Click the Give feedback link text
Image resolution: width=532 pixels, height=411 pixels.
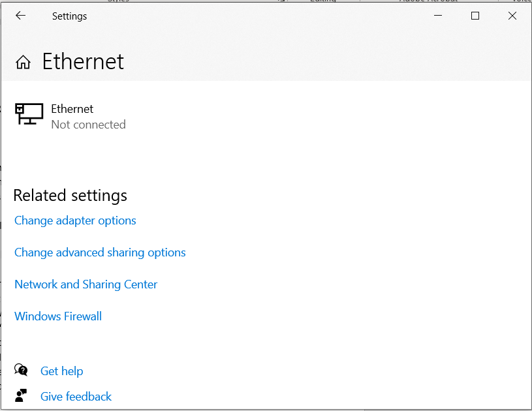pyautogui.click(x=76, y=397)
